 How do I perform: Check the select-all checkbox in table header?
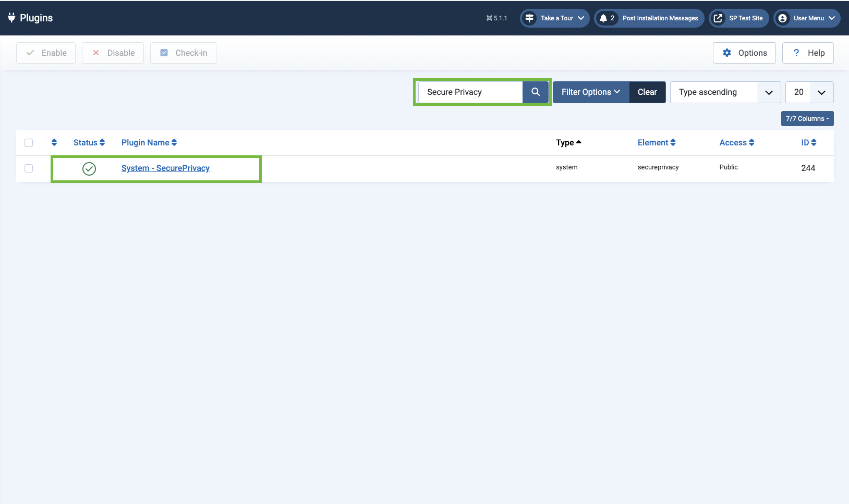point(29,143)
